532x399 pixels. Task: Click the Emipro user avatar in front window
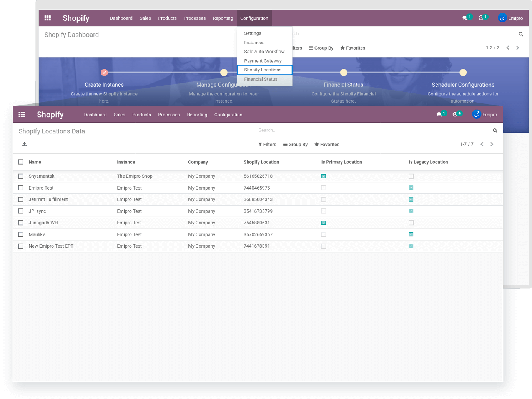476,114
